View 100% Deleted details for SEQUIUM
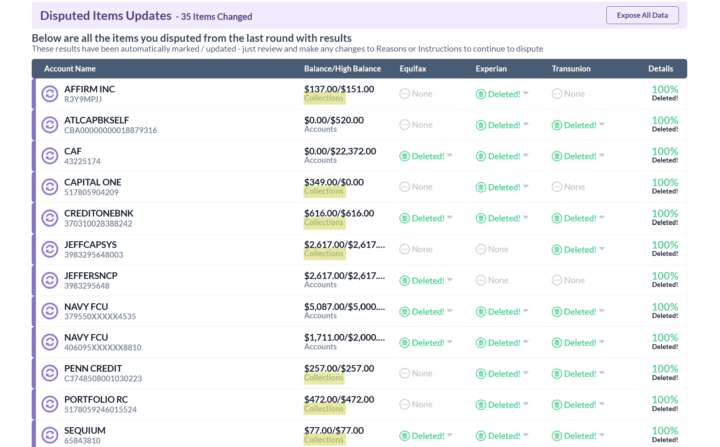Viewport: 720px width, 447px height. (x=665, y=435)
